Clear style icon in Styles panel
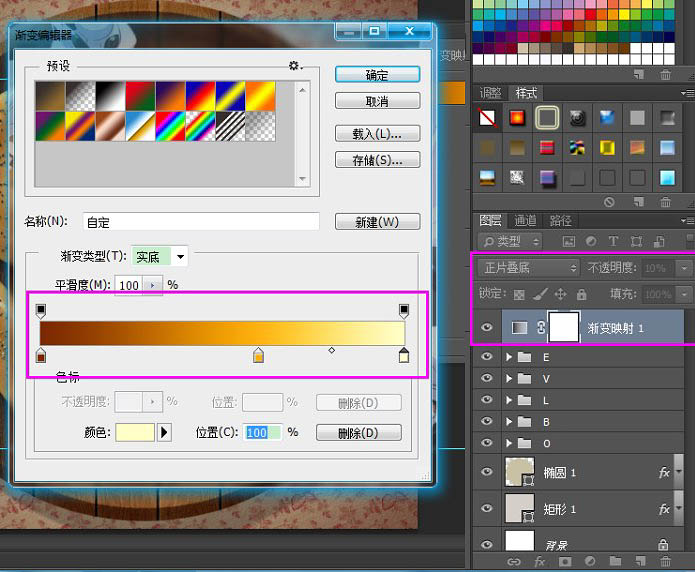695x572 pixels. click(x=609, y=202)
